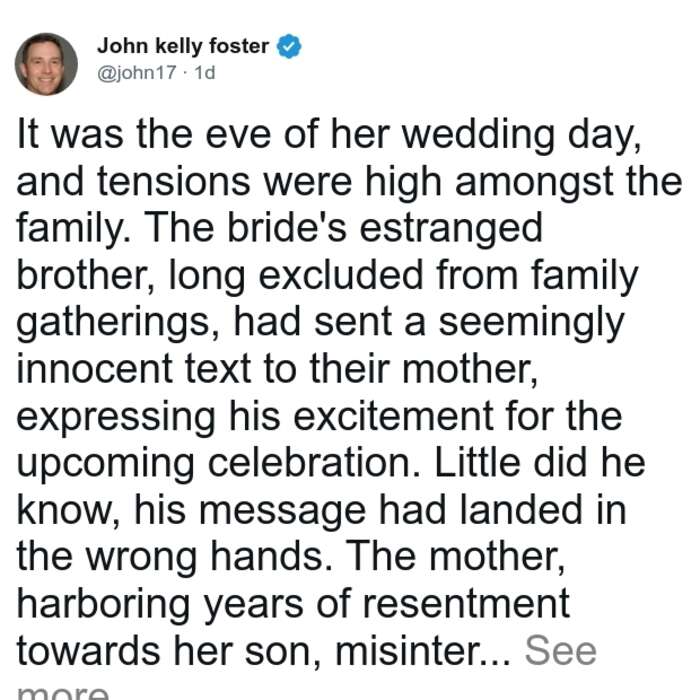The image size is (700, 700).
Task: Click the words 'innocent text'
Action: (133, 369)
